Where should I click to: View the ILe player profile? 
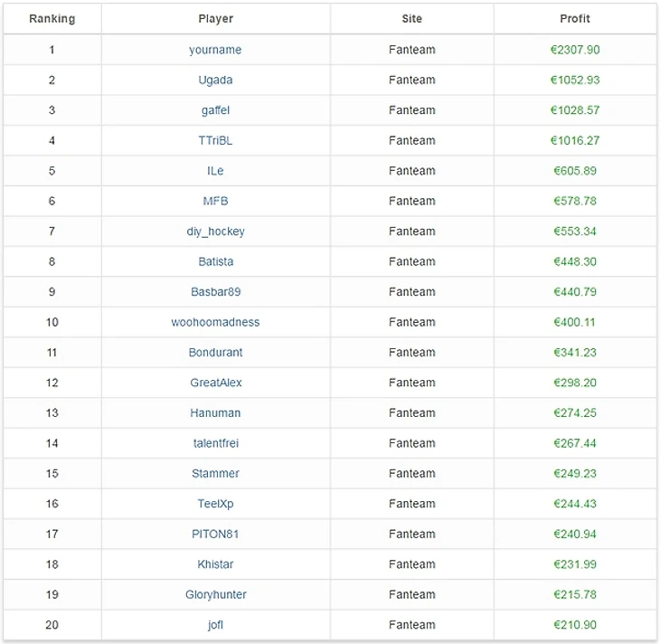click(x=215, y=171)
